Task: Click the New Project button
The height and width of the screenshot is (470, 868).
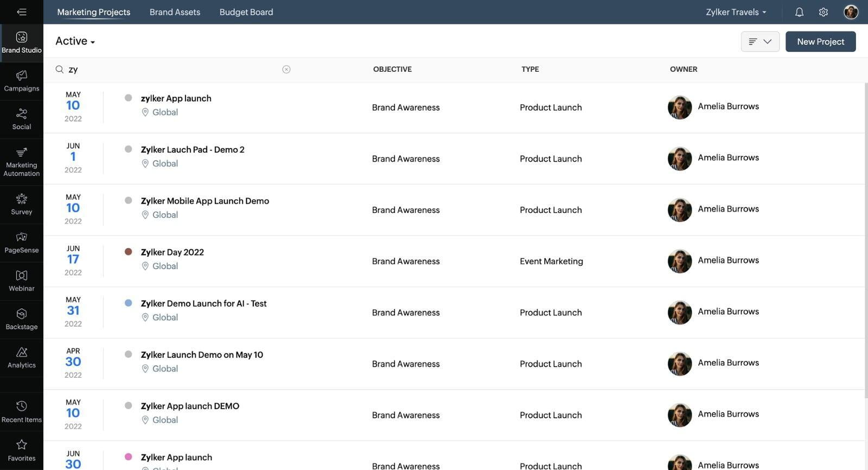Action: [820, 41]
